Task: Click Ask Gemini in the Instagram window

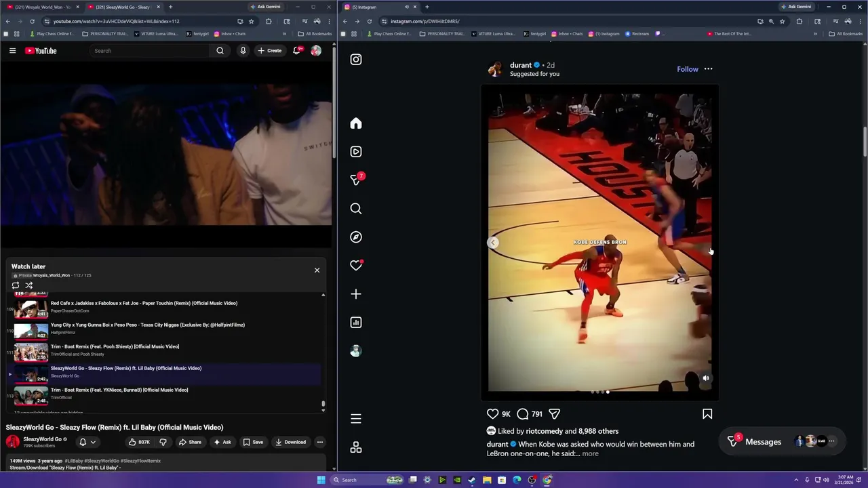Action: pyautogui.click(x=796, y=7)
